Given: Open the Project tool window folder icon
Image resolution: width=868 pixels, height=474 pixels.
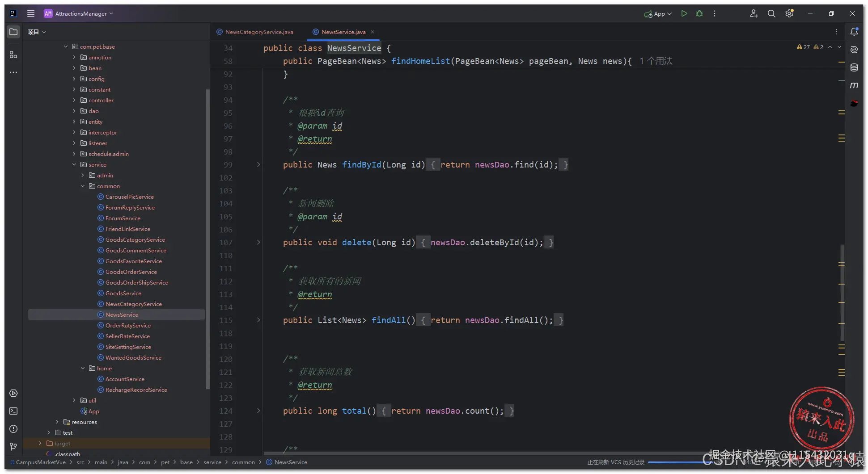Looking at the screenshot, I should (13, 32).
